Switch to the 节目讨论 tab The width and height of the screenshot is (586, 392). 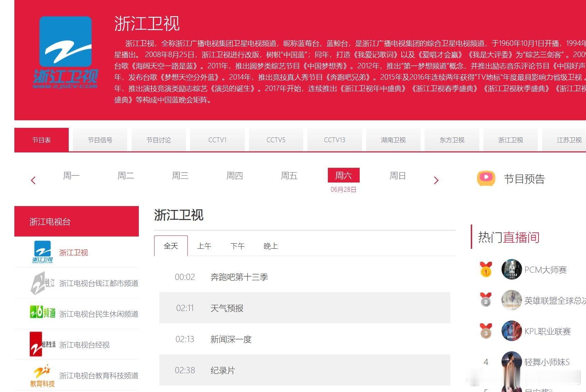pyautogui.click(x=159, y=140)
